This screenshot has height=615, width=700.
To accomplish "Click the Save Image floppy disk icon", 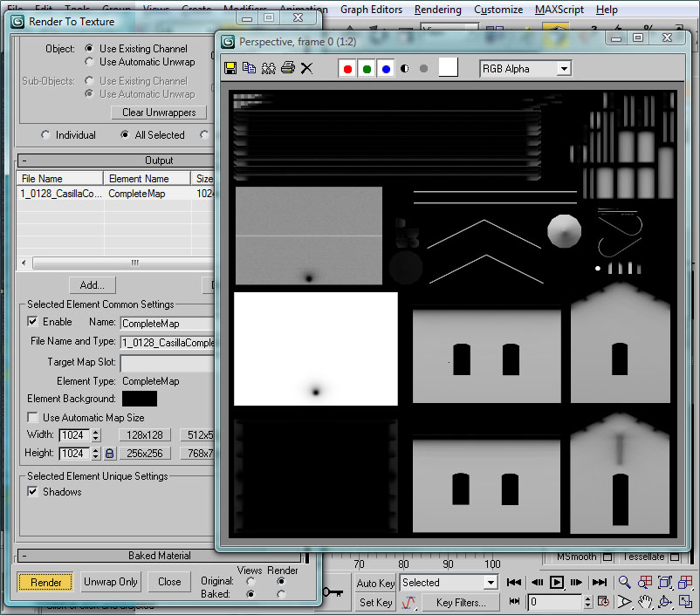I will coord(231,68).
